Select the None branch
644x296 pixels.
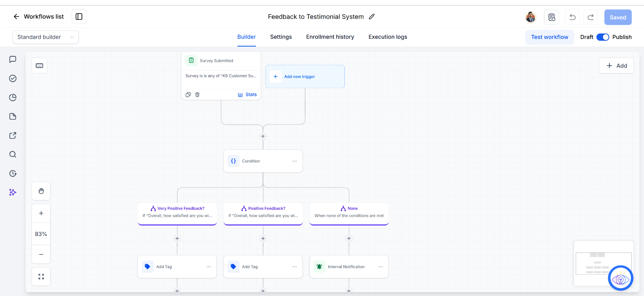[x=349, y=214]
